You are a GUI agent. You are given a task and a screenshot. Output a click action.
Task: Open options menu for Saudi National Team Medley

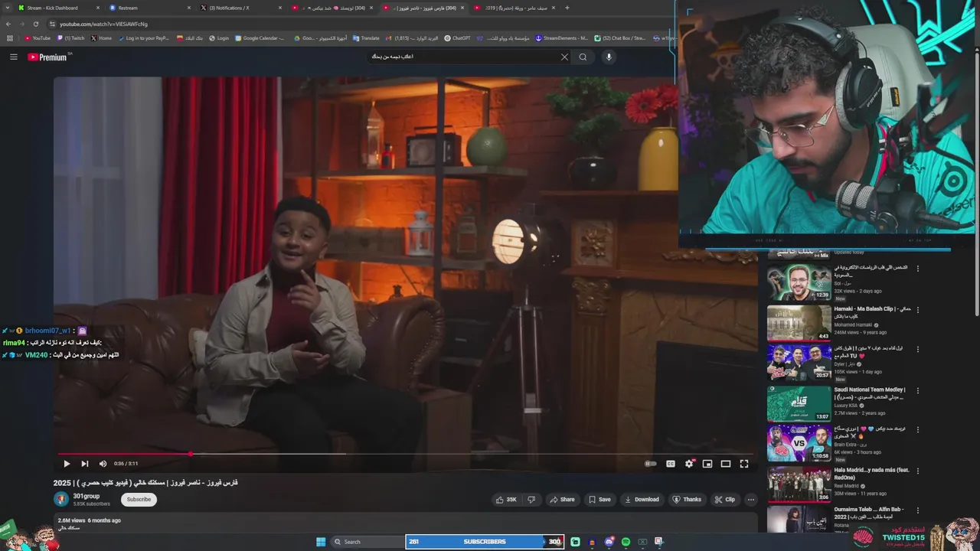point(917,390)
